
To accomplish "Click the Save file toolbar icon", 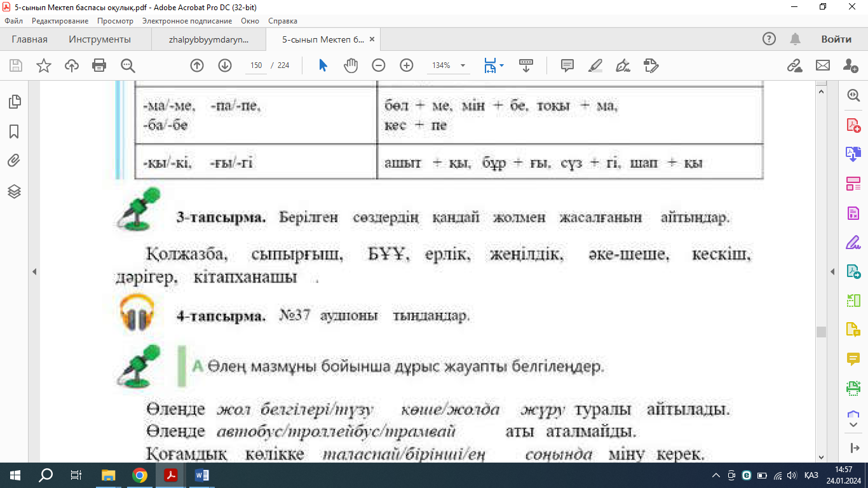I will pos(16,65).
